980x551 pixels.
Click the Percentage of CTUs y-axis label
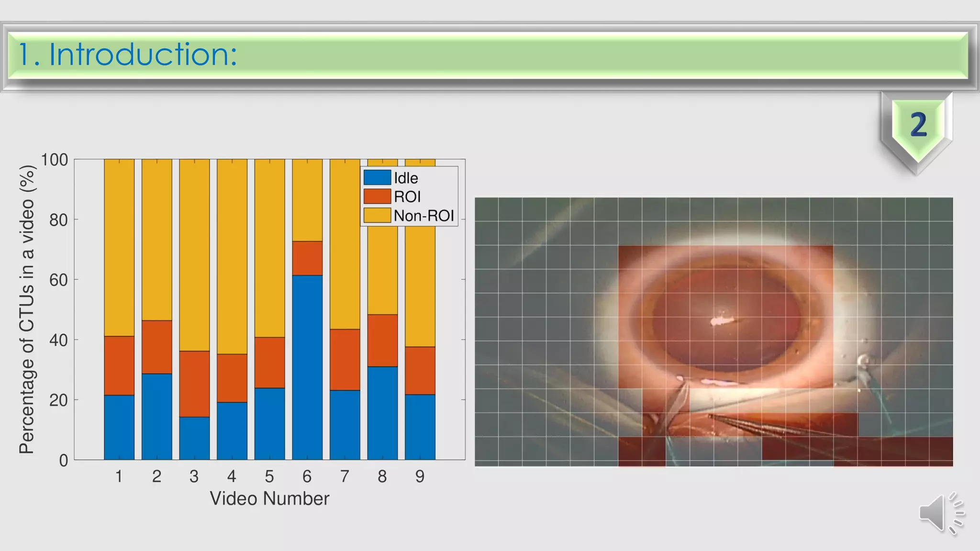27,309
